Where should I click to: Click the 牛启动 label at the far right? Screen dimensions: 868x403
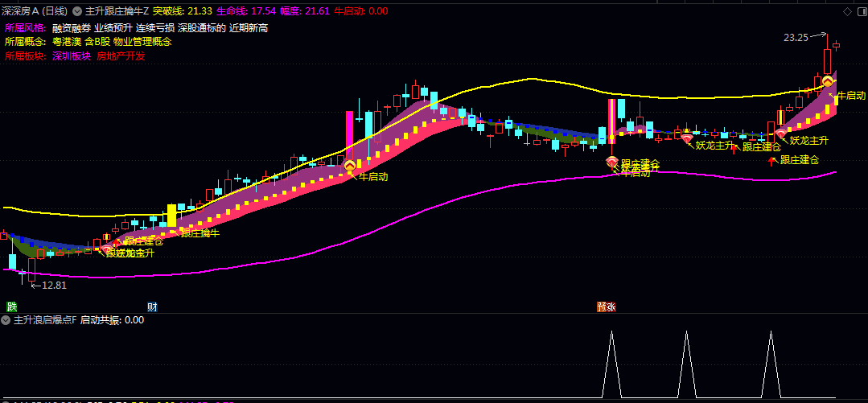click(x=851, y=95)
